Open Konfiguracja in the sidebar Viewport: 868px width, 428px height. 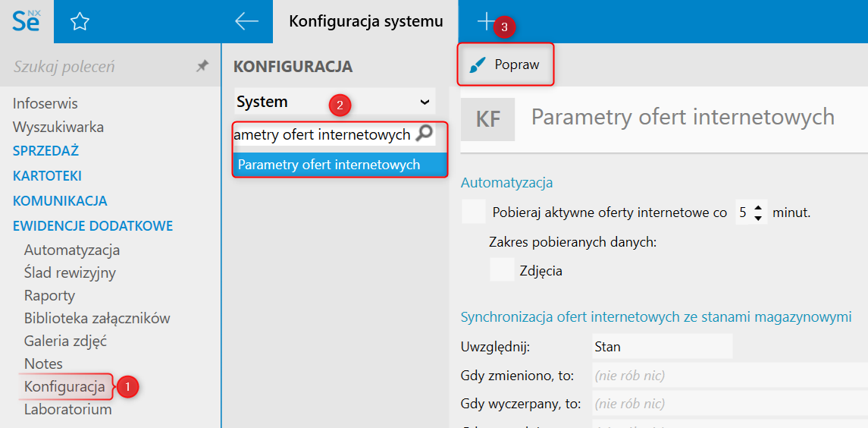click(x=64, y=386)
